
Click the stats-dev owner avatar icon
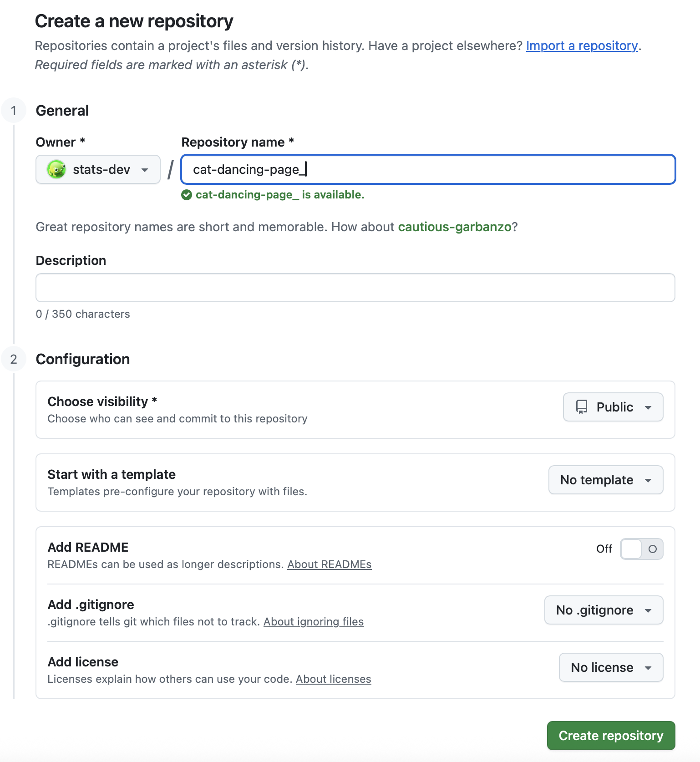tap(56, 169)
